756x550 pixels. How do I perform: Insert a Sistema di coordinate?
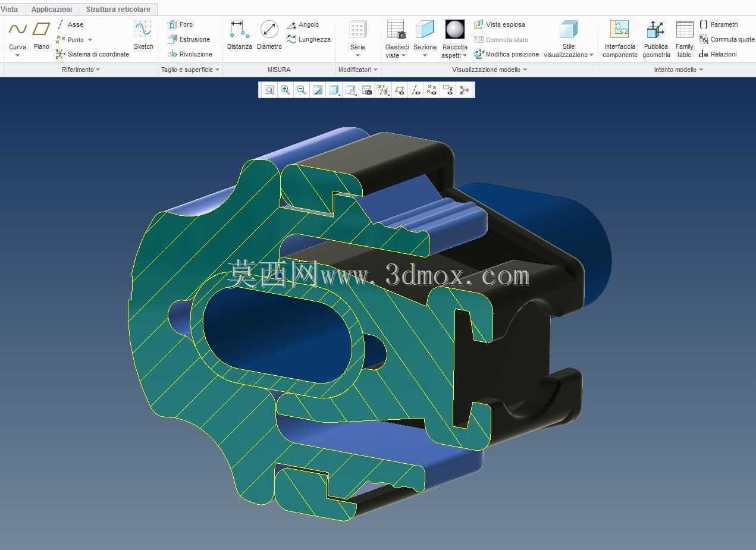(92, 54)
